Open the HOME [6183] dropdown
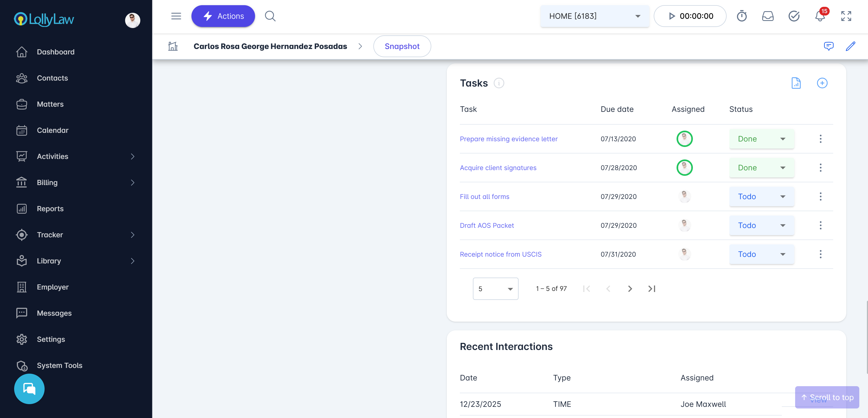 click(594, 16)
